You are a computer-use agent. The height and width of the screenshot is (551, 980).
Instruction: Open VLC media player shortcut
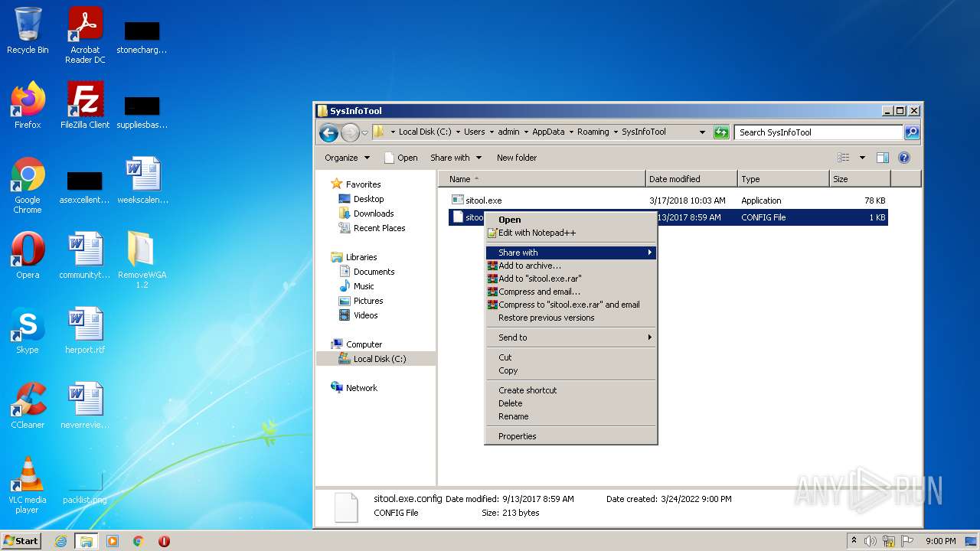(28, 484)
